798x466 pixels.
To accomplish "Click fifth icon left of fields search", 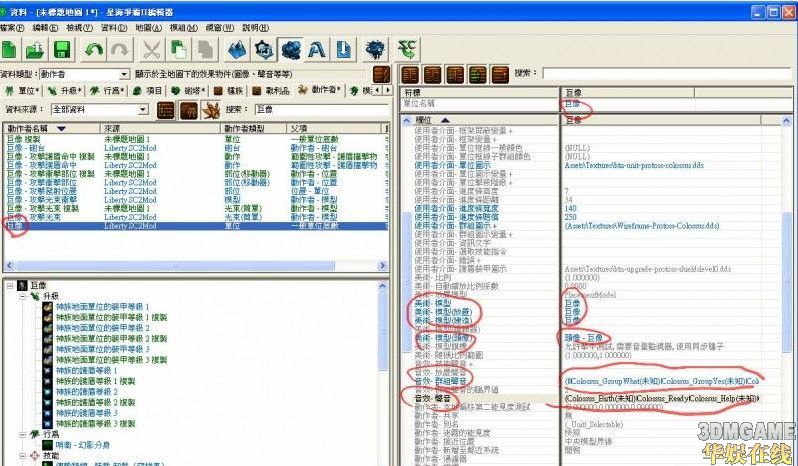I will 500,74.
